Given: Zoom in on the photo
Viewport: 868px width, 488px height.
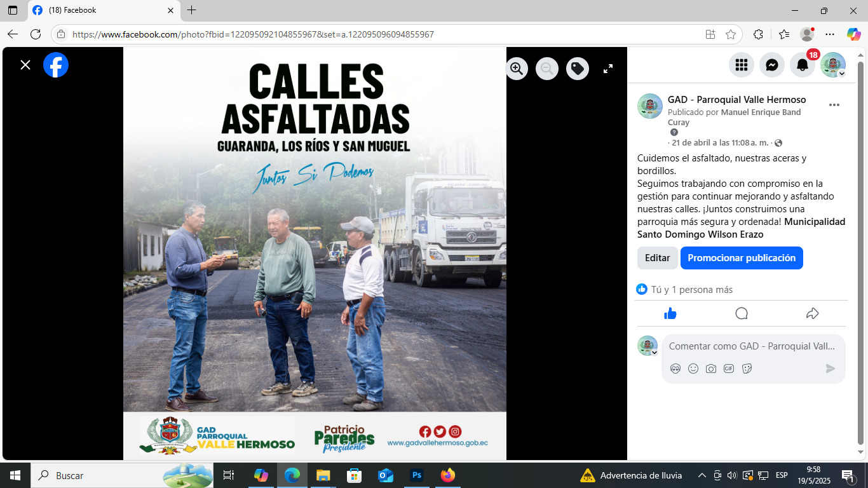Looking at the screenshot, I should click(517, 69).
